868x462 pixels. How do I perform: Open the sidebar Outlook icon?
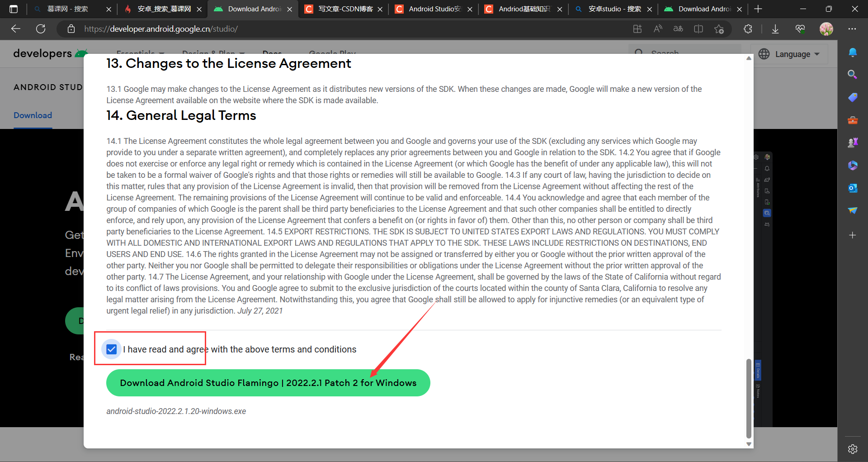pos(853,188)
